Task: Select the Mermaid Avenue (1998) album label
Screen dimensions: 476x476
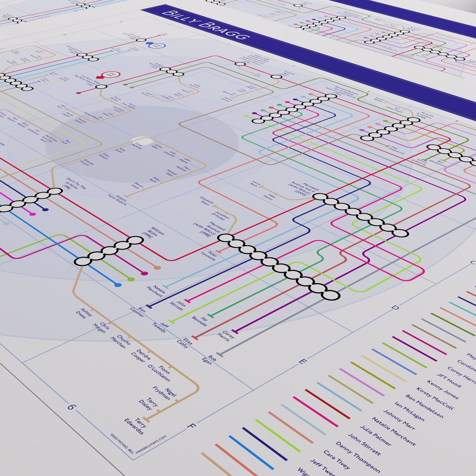Action: pyautogui.click(x=209, y=229)
